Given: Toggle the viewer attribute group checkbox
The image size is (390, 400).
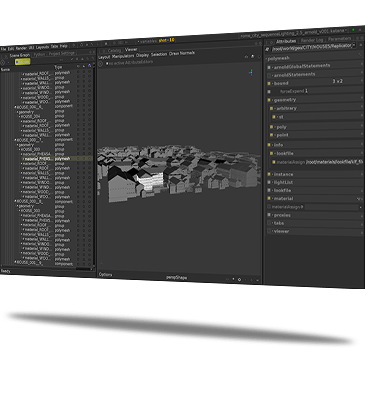Looking at the screenshot, I should [x=269, y=231].
